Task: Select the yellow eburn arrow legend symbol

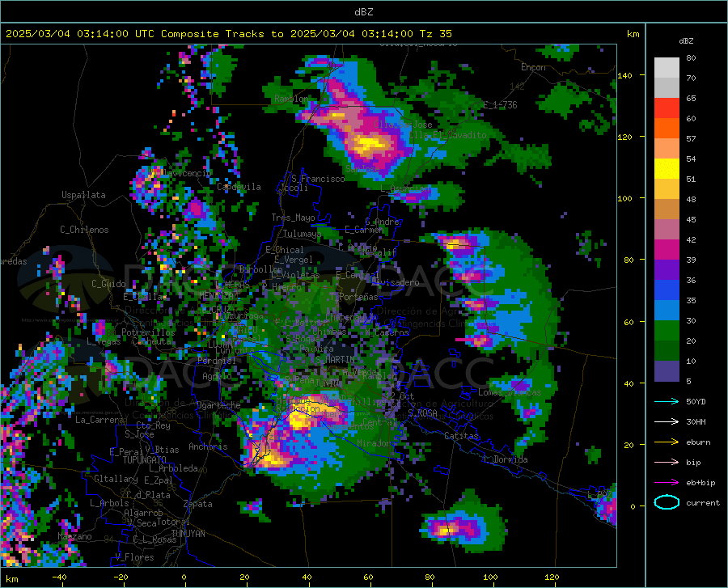Action: tap(667, 442)
